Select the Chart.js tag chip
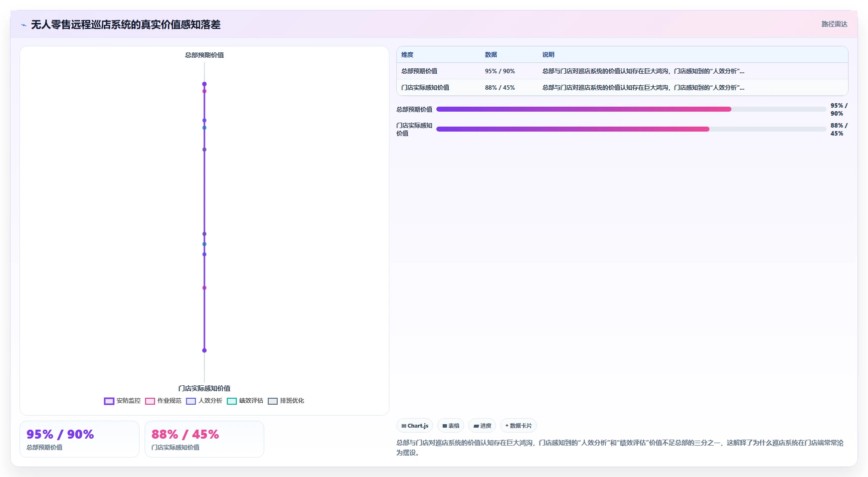868x477 pixels. pos(415,426)
